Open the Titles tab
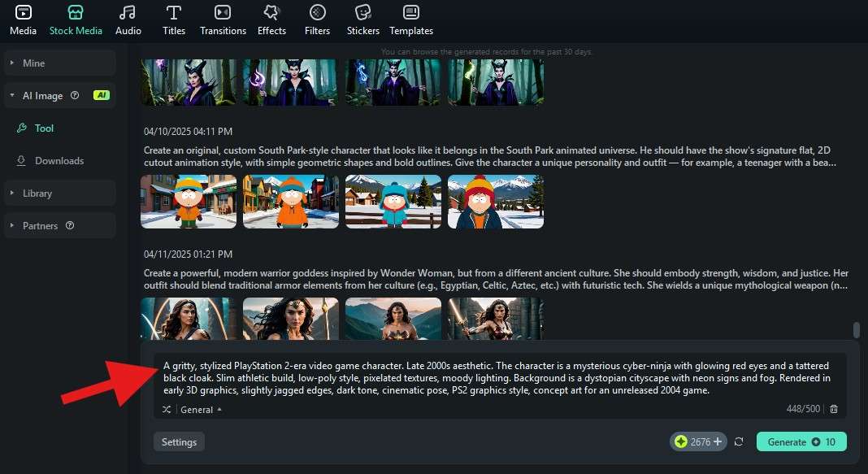The width and height of the screenshot is (868, 474). (x=174, y=20)
